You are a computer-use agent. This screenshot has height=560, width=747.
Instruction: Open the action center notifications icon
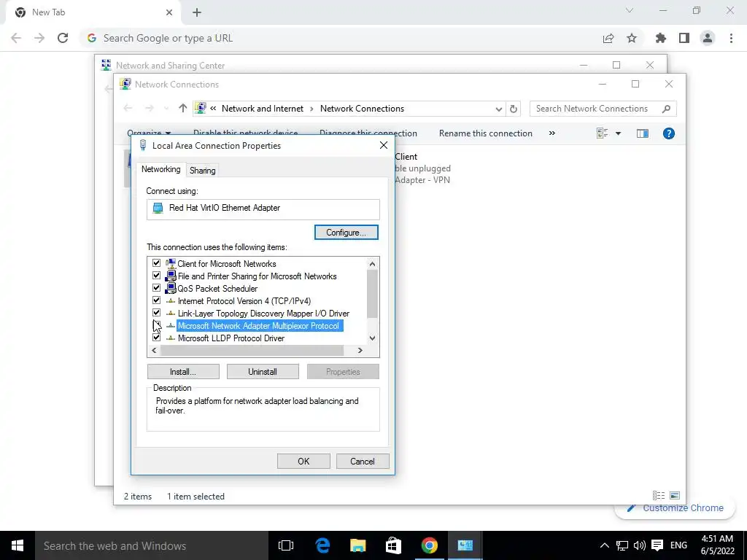tap(657, 545)
